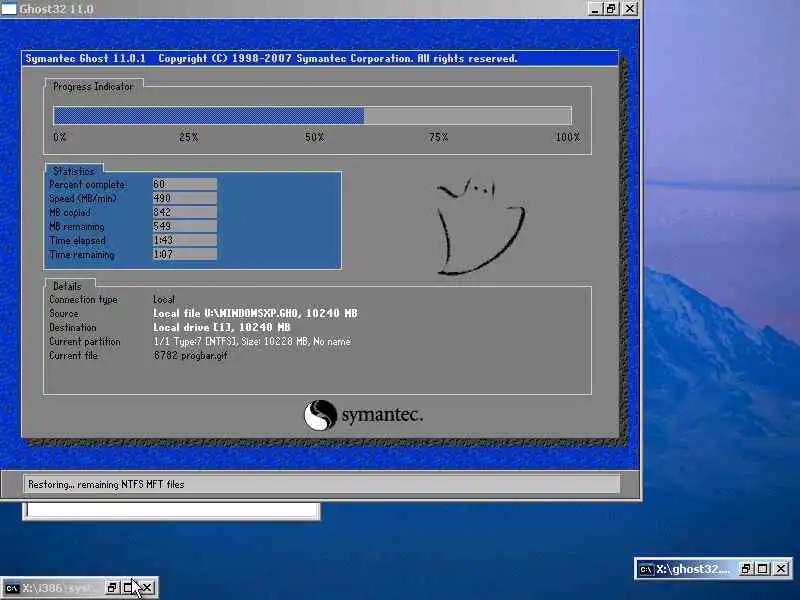Close the minimized X:\ghost32 window
This screenshot has height=600, width=800.
pos(781,568)
